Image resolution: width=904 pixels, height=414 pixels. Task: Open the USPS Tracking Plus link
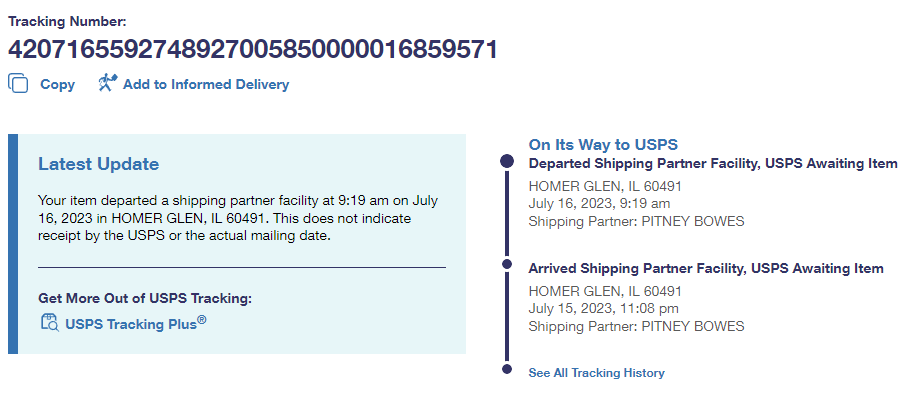(129, 324)
